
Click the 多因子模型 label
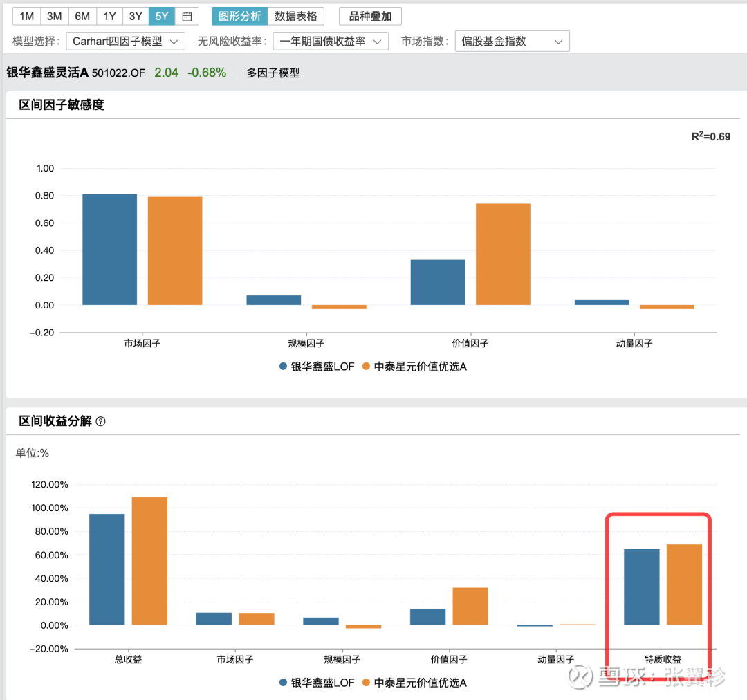pos(273,73)
